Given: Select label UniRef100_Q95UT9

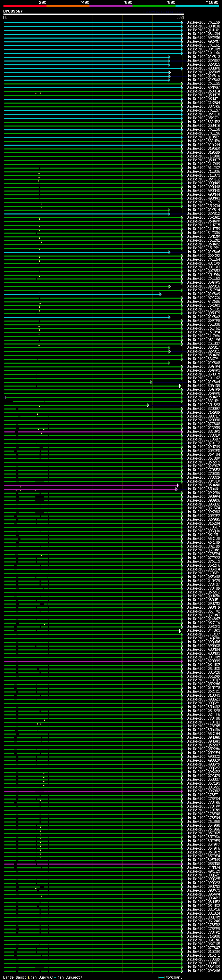Looking at the screenshot, I should coord(203,313).
